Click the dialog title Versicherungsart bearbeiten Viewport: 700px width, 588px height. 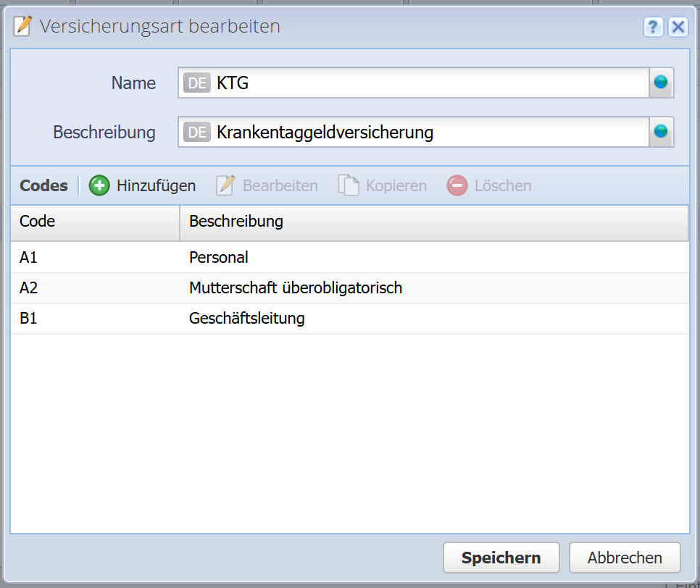point(159,27)
